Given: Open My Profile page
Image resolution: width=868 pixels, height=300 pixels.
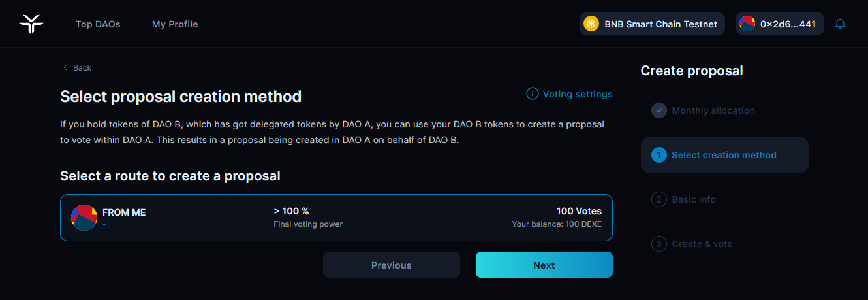Looking at the screenshot, I should click(175, 24).
